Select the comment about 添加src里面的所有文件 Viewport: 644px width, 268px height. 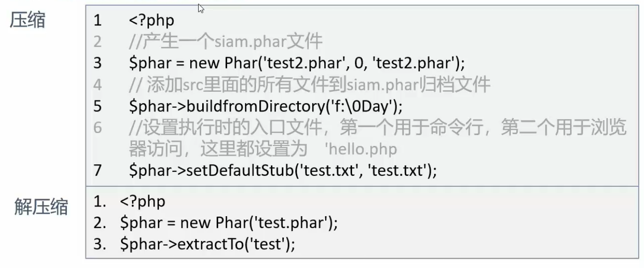click(309, 85)
